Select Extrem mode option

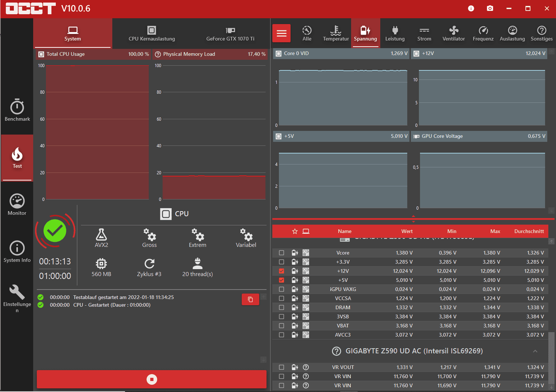pos(198,238)
